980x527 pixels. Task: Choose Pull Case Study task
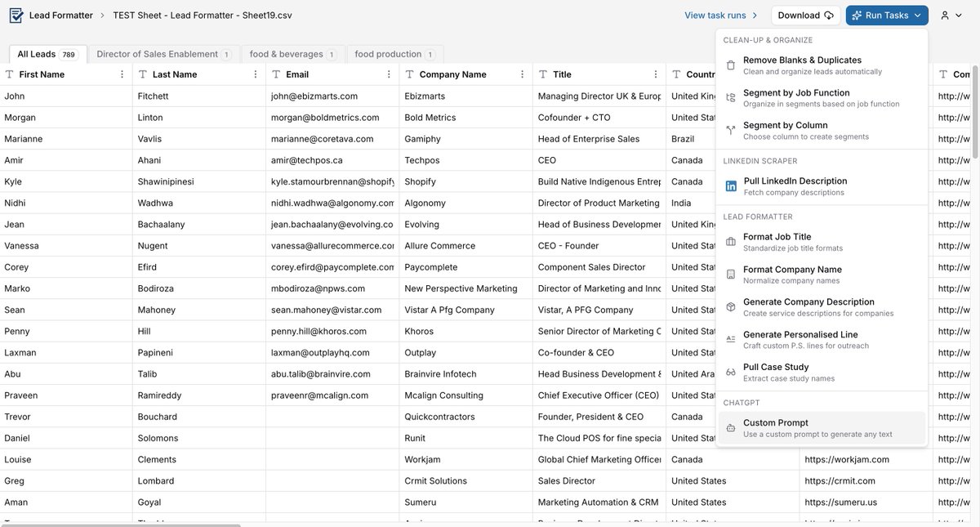[822, 373]
